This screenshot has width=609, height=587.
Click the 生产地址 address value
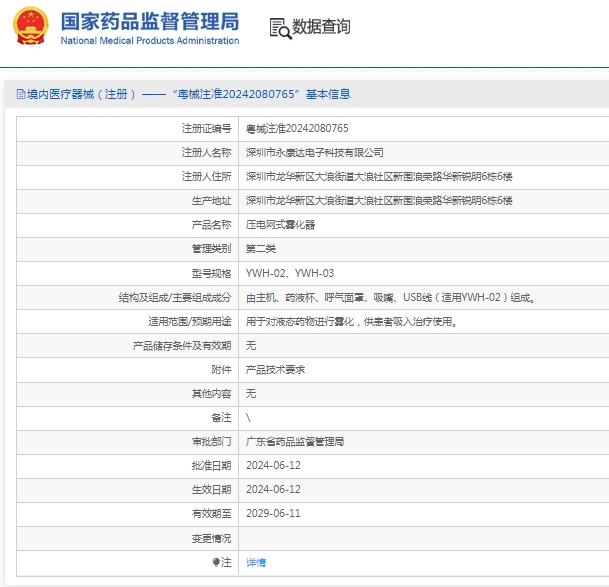[379, 201]
